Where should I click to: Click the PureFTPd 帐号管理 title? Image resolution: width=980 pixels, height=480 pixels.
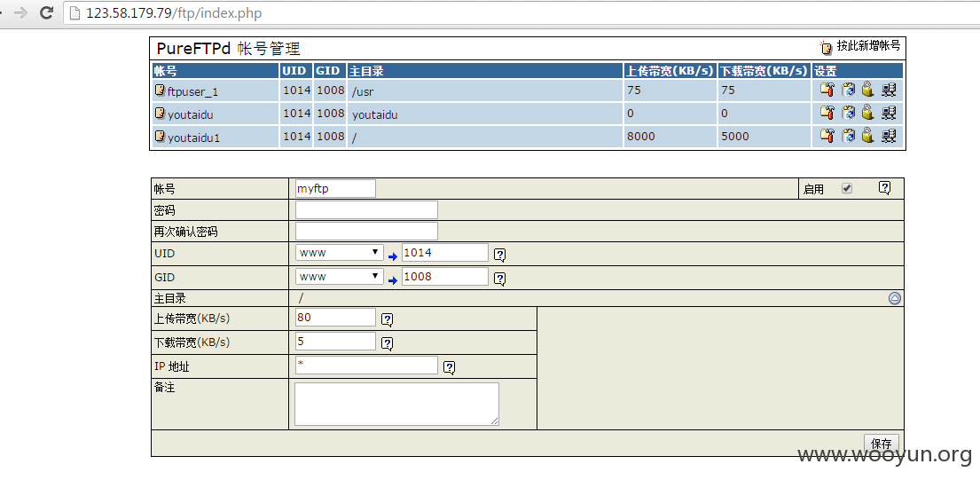coord(228,48)
